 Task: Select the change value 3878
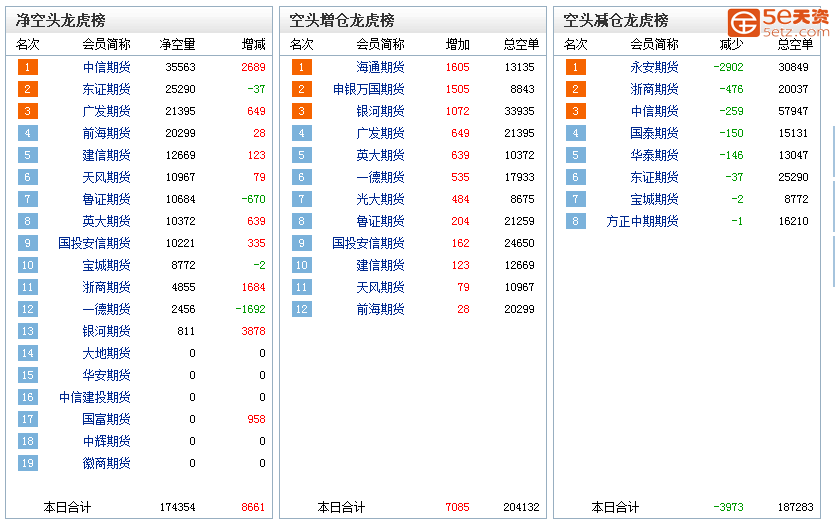[x=253, y=331]
